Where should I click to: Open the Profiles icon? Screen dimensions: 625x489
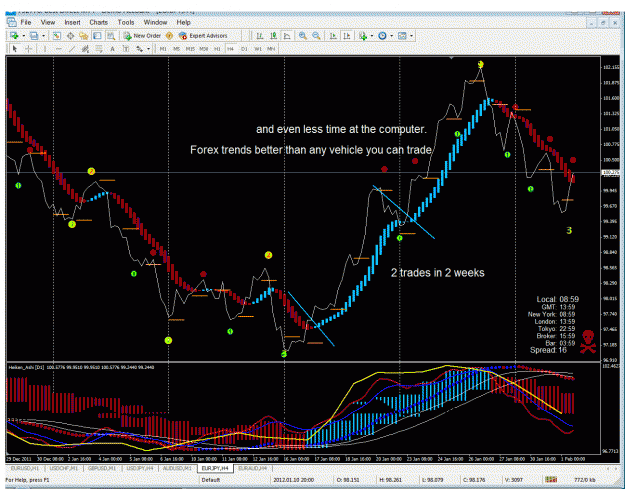[34, 36]
